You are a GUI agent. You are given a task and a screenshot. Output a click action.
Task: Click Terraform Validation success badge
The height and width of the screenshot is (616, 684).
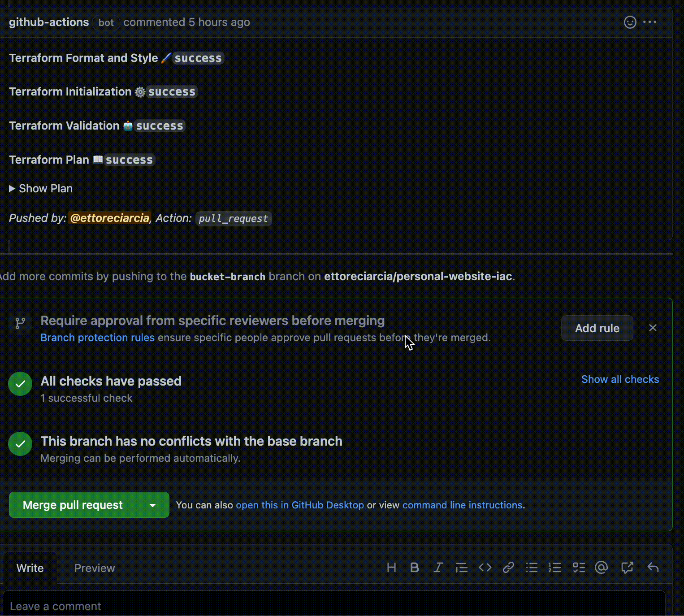(160, 126)
